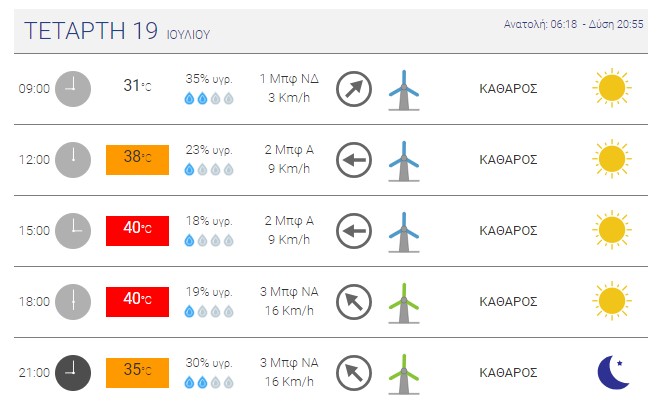Click the sun icon in the 18:00 row
The image size is (661, 408).
click(612, 301)
